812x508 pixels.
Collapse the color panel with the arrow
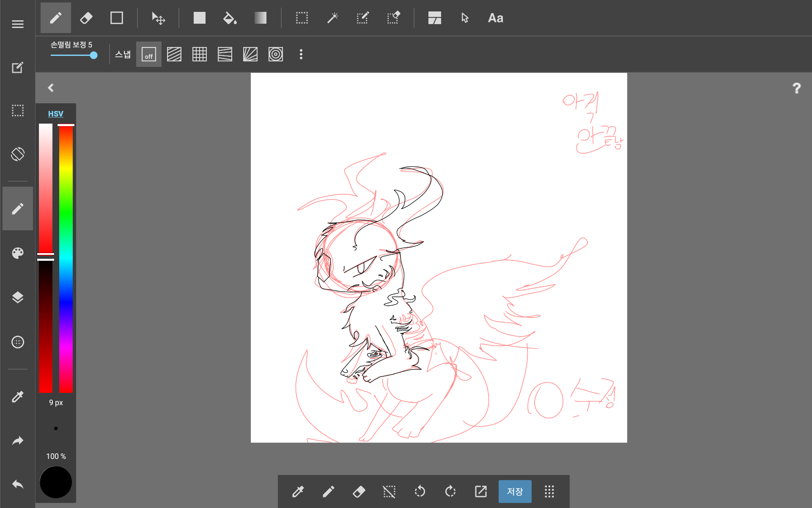pos(51,88)
